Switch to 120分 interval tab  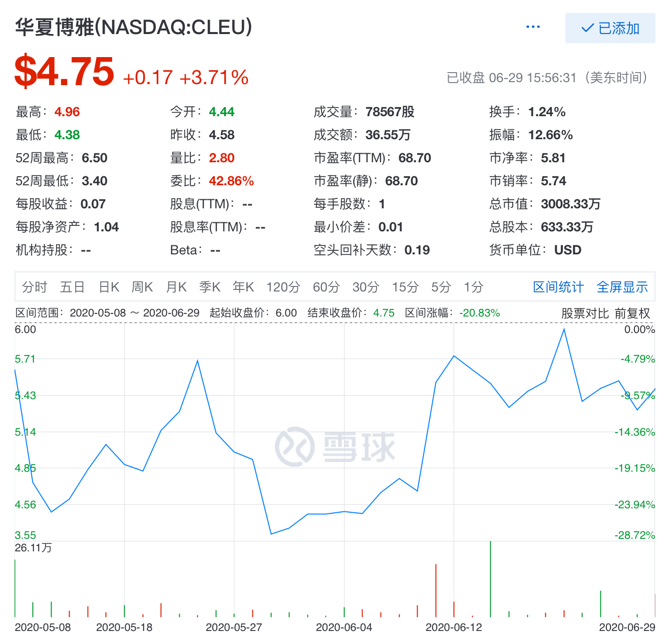coord(283,287)
